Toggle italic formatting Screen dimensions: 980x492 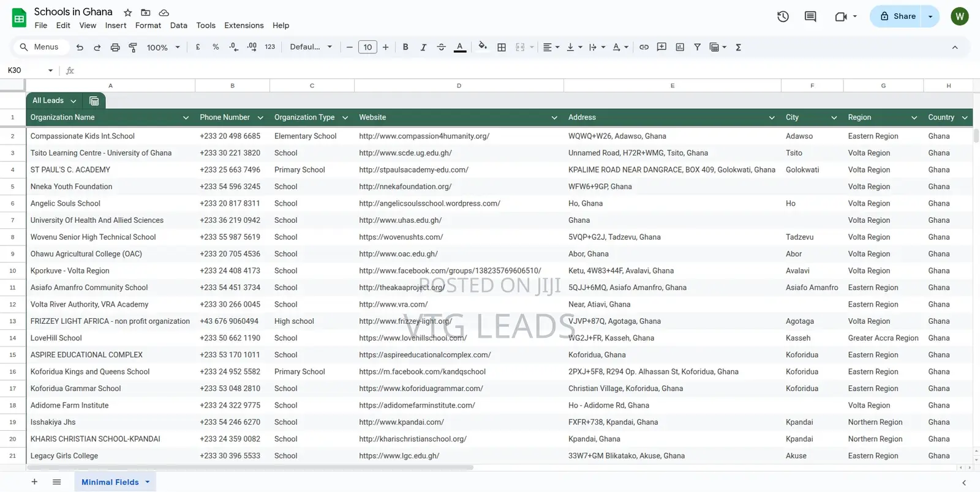tap(423, 47)
